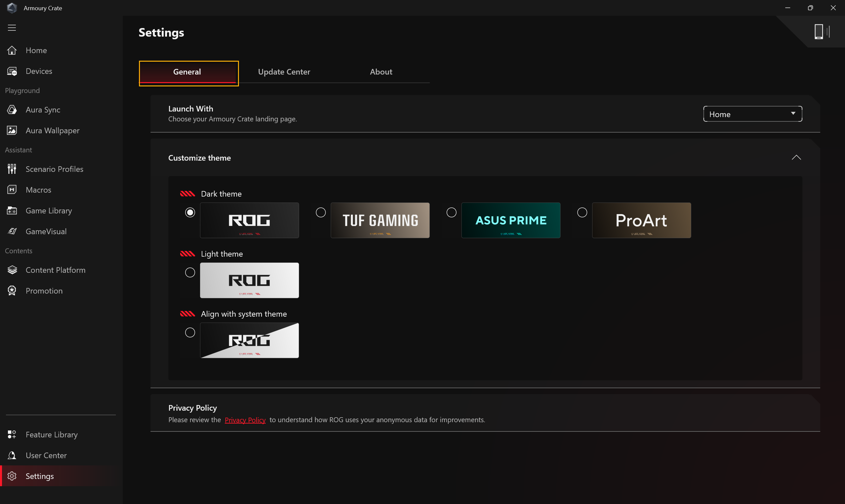
Task: Go to Home in the sidebar
Action: 36,50
